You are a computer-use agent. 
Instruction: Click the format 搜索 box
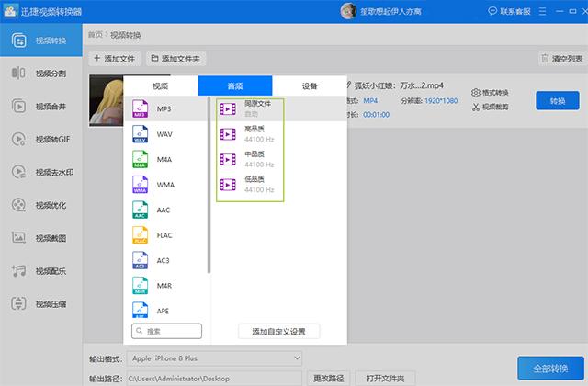tap(166, 331)
